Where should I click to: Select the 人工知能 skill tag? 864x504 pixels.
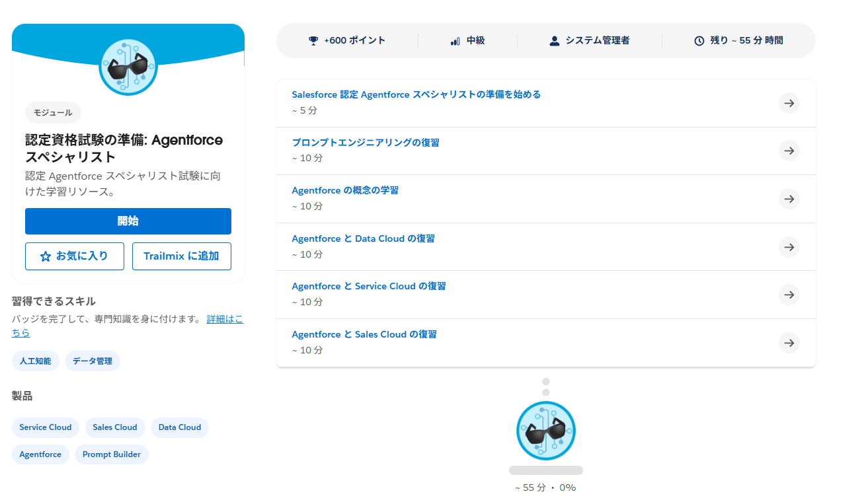point(36,361)
